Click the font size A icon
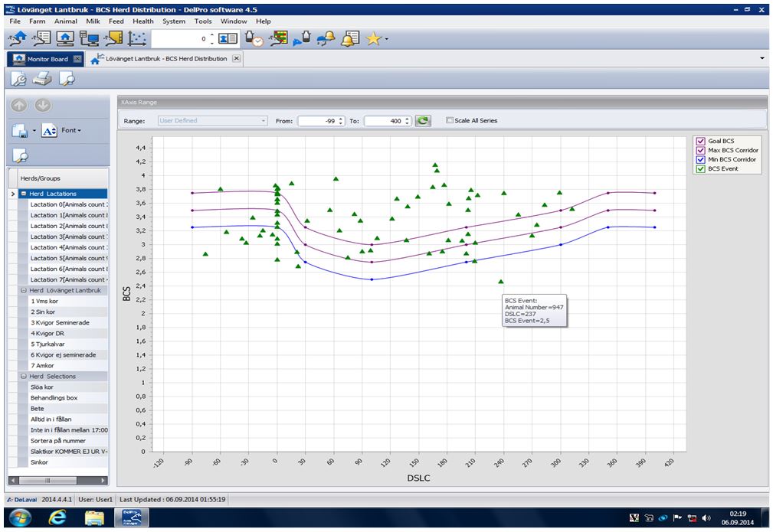The width and height of the screenshot is (773, 532). [x=49, y=131]
